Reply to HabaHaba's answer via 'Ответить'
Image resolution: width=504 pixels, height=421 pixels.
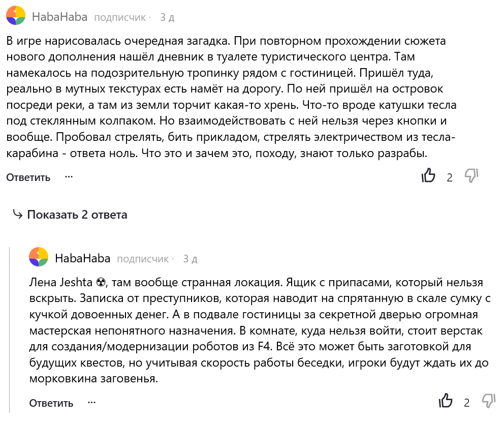[50, 402]
